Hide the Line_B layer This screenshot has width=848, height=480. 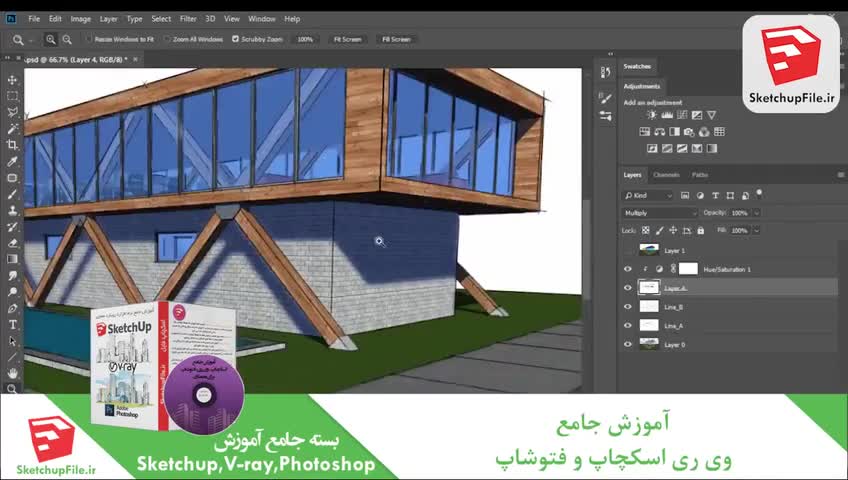coord(627,307)
